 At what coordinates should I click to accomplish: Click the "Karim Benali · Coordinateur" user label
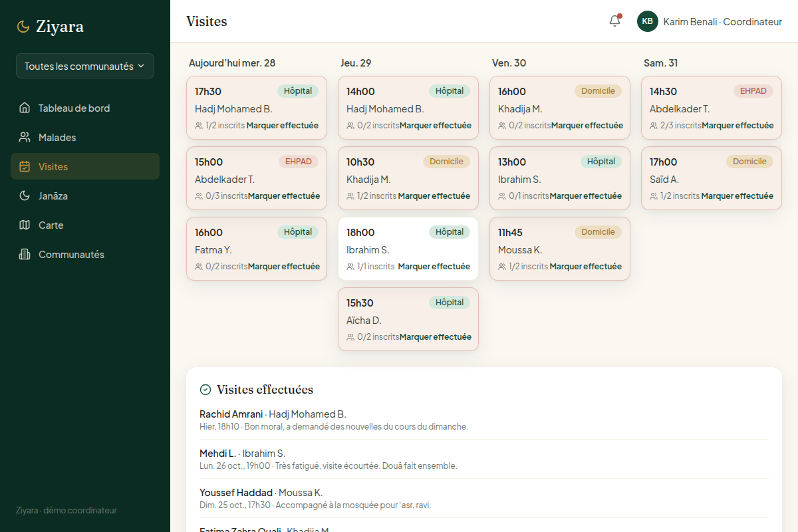click(x=723, y=22)
